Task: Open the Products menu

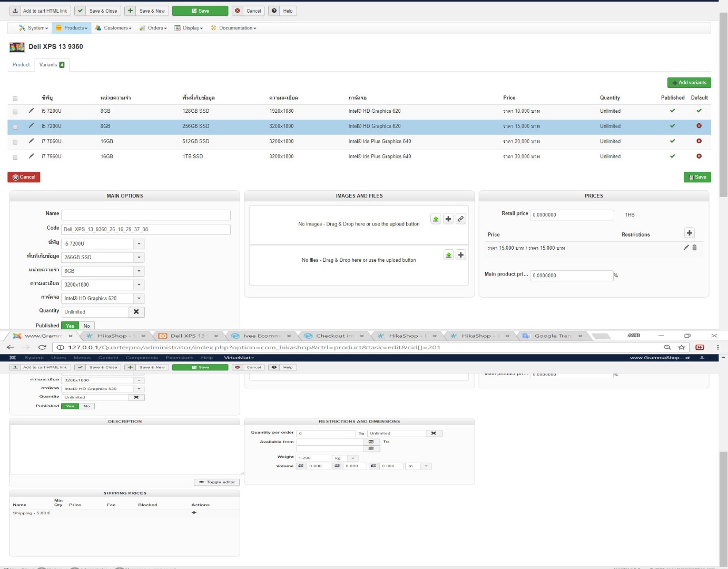Action: click(x=72, y=28)
